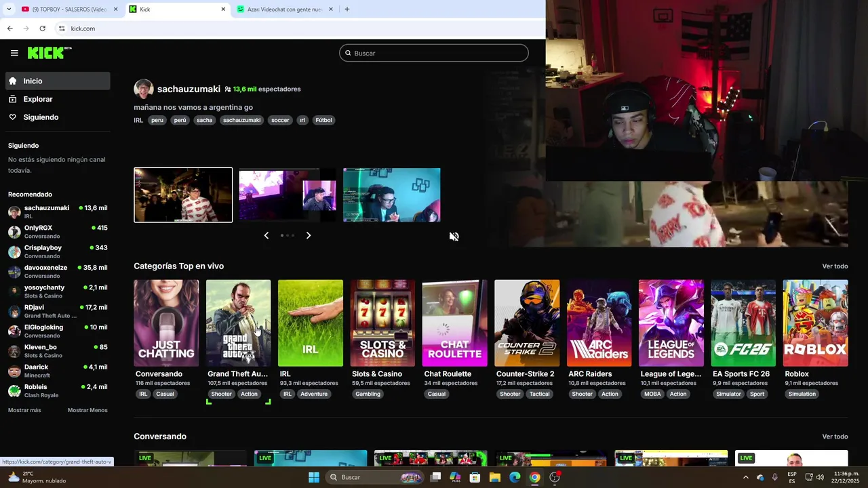Open Robleis recommended channel
The image size is (868, 488).
(58, 390)
